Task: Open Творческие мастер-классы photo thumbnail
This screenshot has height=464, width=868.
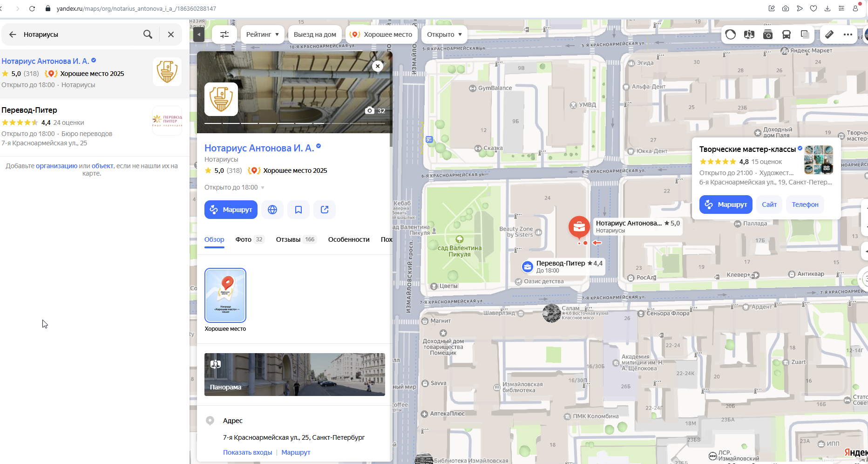Action: (x=819, y=159)
